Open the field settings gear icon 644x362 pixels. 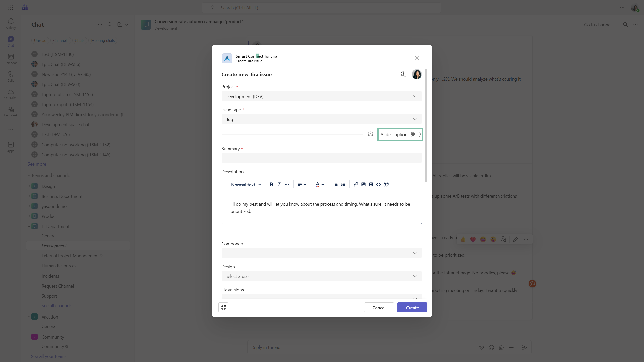370,134
